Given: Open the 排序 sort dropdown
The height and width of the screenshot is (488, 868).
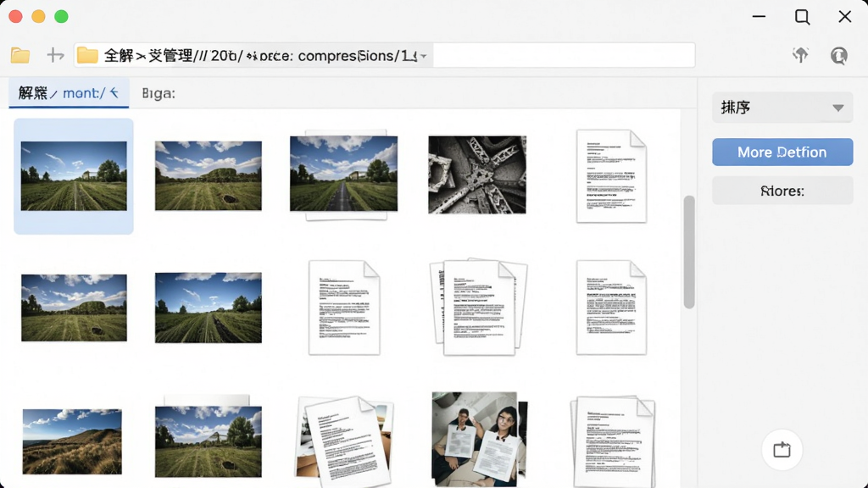Looking at the screenshot, I should 782,108.
